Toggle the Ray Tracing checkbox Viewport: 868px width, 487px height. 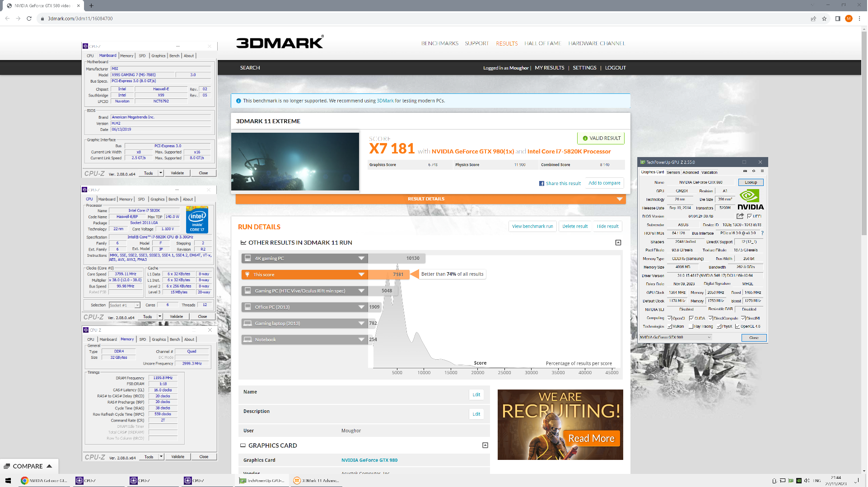691,326
